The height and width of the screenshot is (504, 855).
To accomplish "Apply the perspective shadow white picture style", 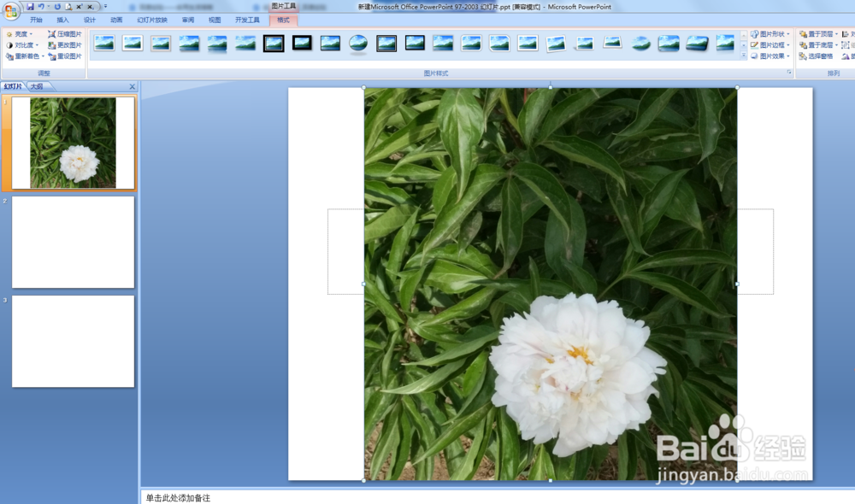I will tap(585, 43).
